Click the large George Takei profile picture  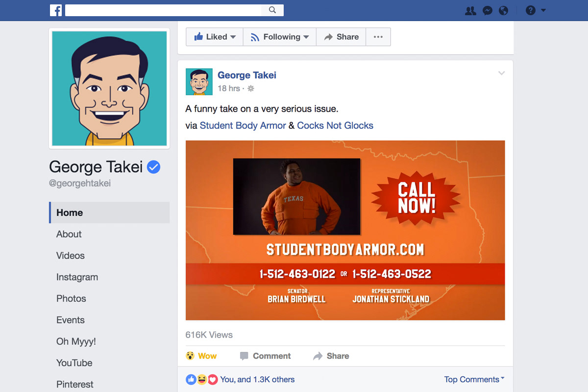click(109, 89)
